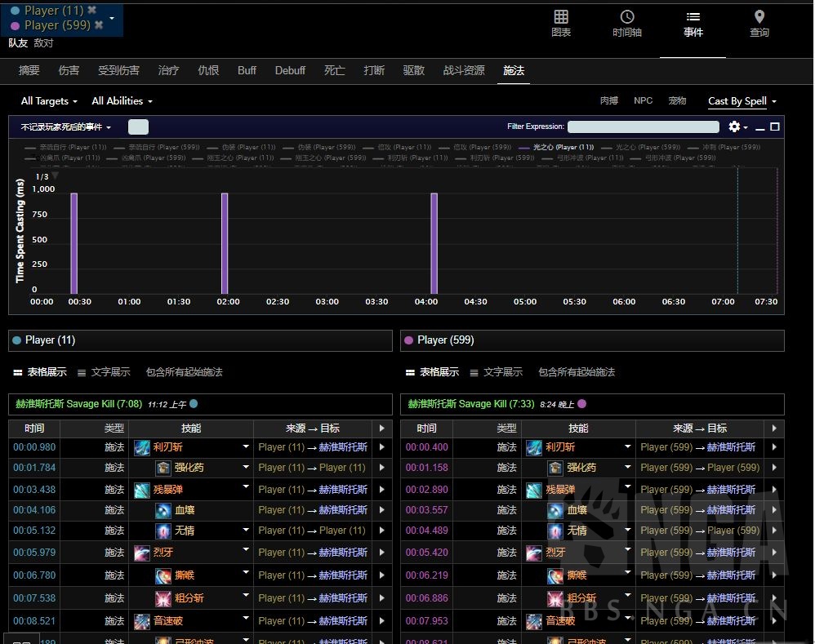This screenshot has height=644, width=815.
Task: Open the graph settings gear menu
Action: [735, 127]
